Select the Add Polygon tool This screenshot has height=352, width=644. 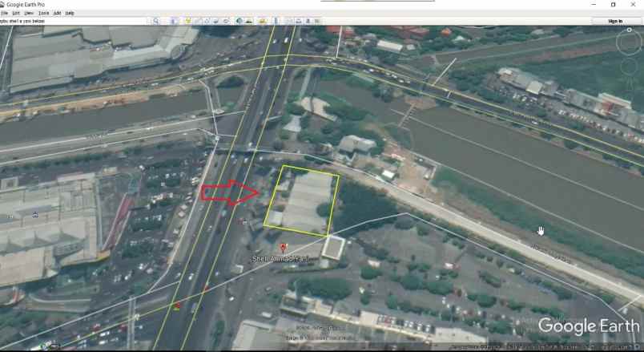point(197,21)
